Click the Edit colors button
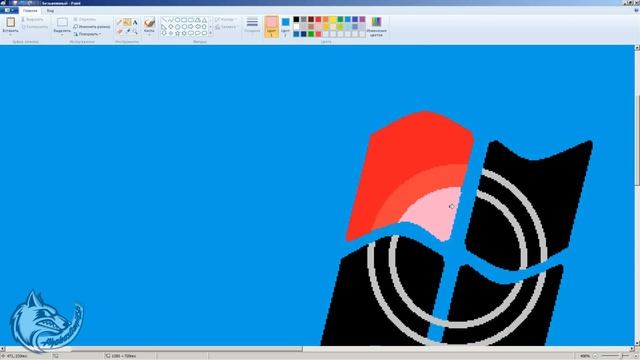The image size is (640, 360). pos(376,27)
